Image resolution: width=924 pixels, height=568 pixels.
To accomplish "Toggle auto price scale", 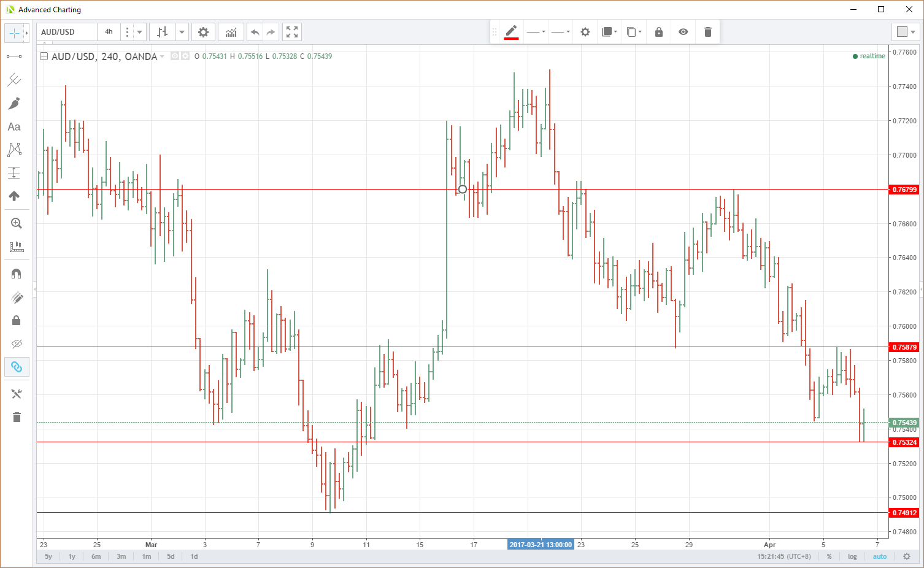I will click(x=880, y=556).
